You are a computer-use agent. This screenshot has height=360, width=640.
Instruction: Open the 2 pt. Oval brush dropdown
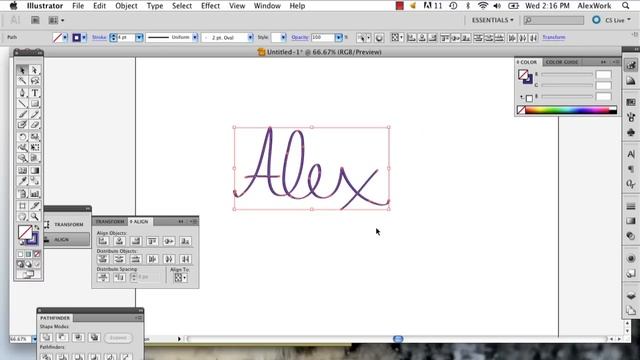click(250, 38)
